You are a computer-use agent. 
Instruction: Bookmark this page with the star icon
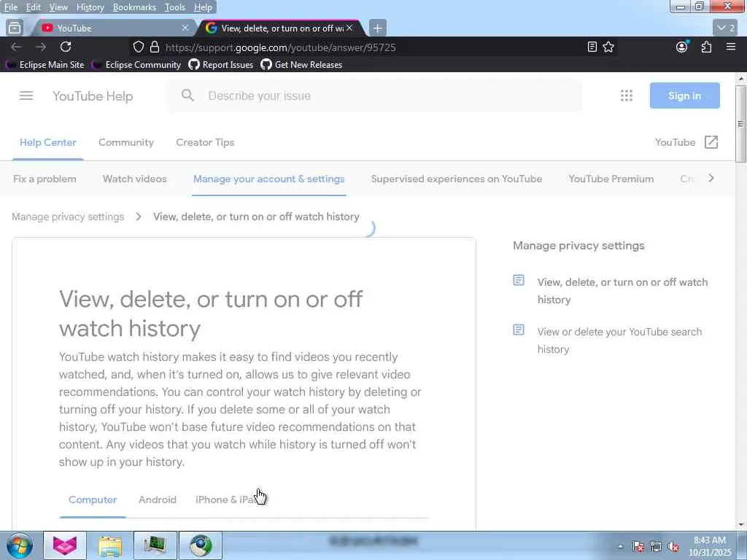pos(608,47)
